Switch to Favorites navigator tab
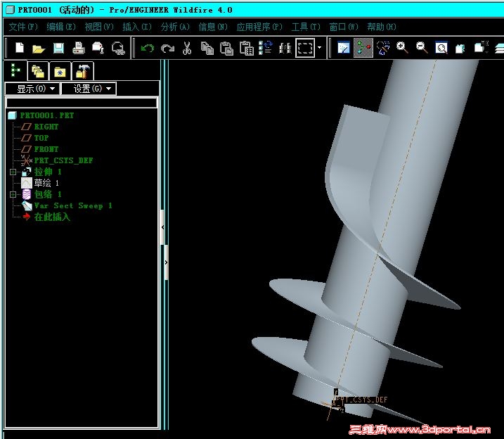 coord(60,71)
